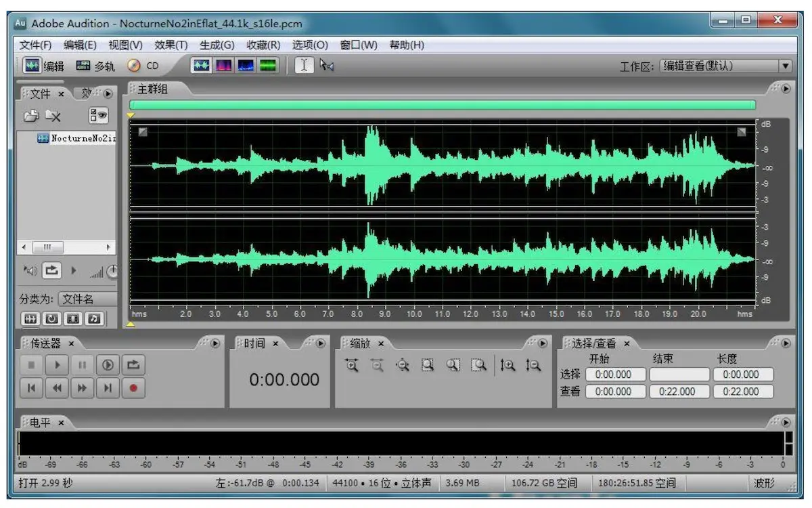Click Stop in transport panel
Image resolution: width=812 pixels, height=508 pixels.
coord(31,365)
